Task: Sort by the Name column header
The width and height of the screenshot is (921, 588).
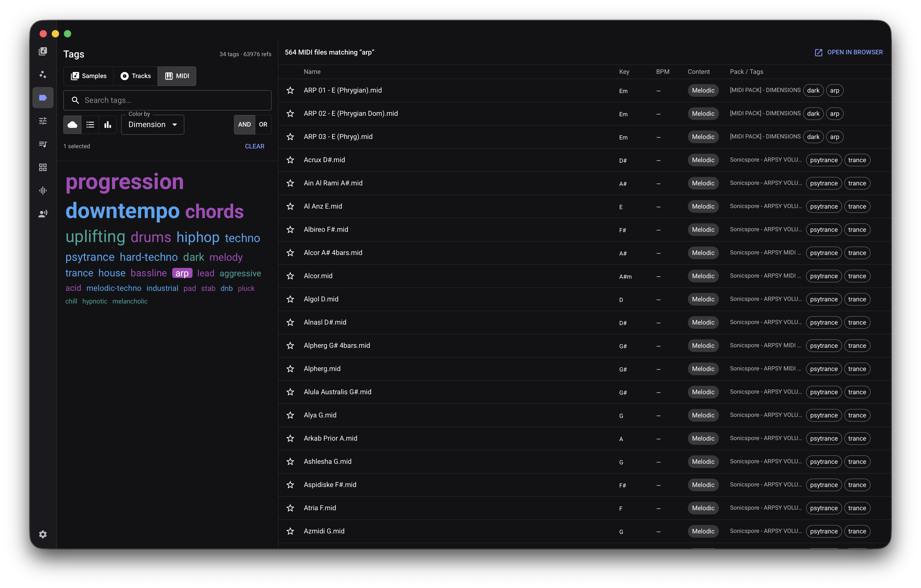Action: [x=312, y=71]
